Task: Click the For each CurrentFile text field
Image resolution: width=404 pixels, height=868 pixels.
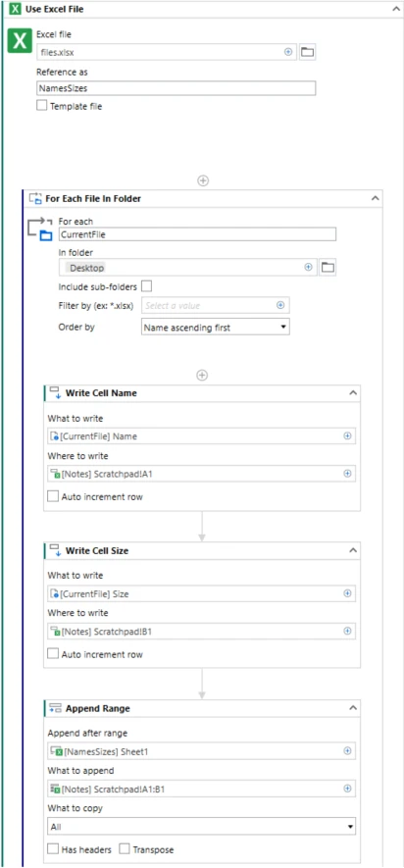Action: (x=197, y=234)
